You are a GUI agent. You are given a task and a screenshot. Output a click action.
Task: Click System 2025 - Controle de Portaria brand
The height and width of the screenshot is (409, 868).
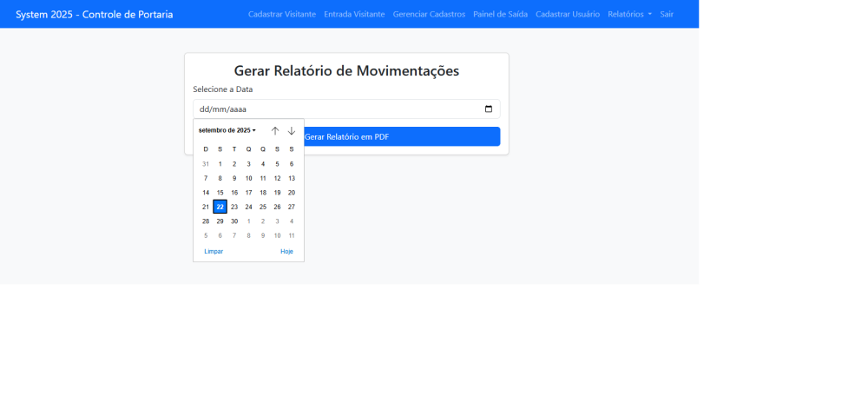[94, 15]
